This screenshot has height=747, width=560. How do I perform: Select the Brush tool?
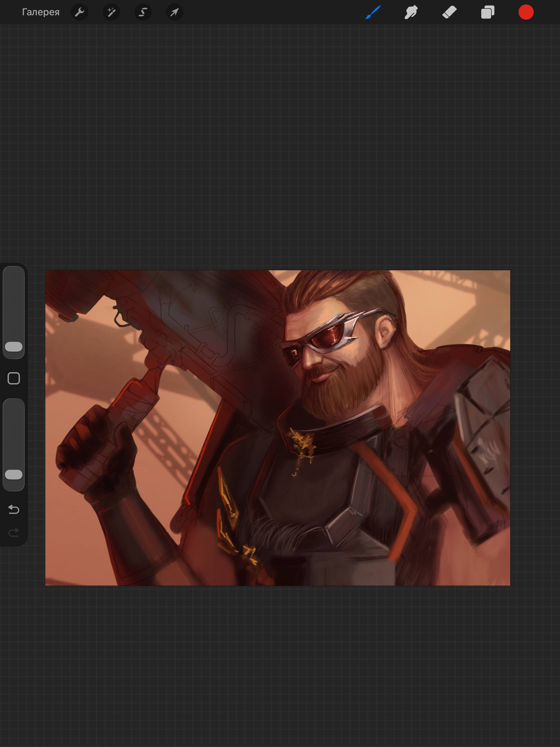373,12
